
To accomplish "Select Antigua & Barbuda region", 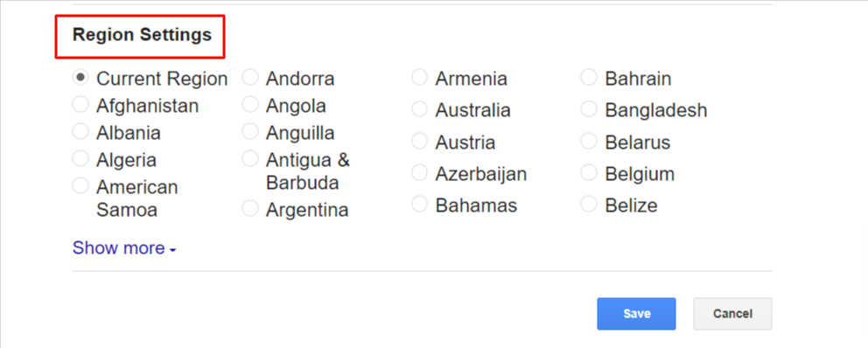I will [250, 159].
